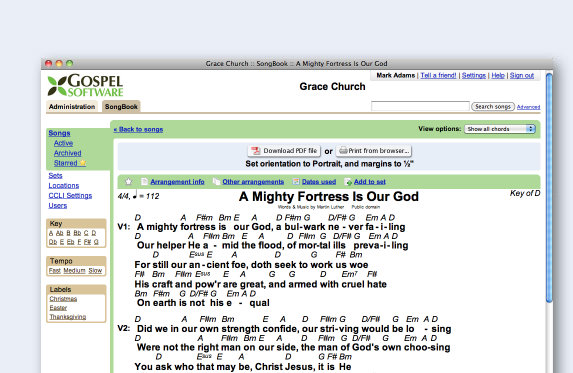Filter songs by key G
Screen dimensions: 573x373
pos(96,242)
